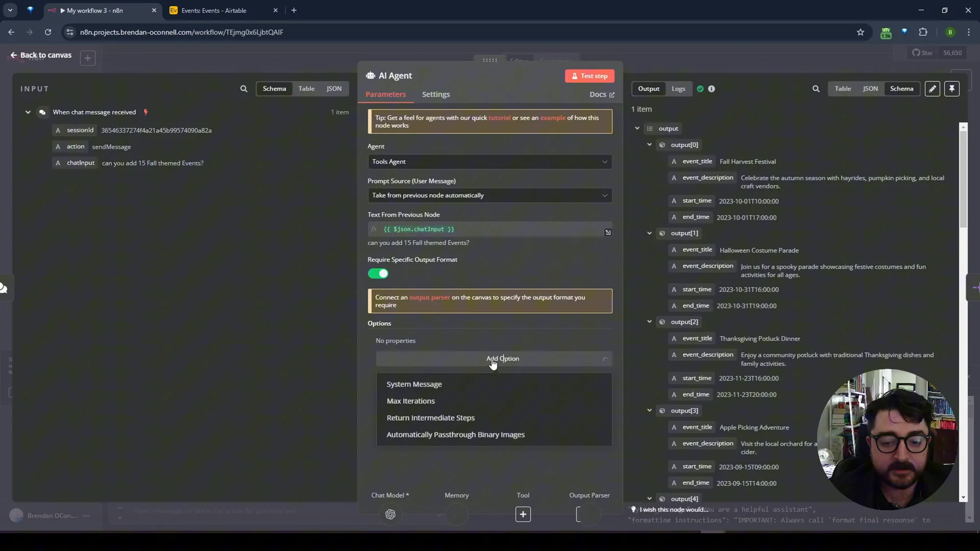Click the Fall Harvest Festival event title
This screenshot has width=980, height=551.
point(747,162)
